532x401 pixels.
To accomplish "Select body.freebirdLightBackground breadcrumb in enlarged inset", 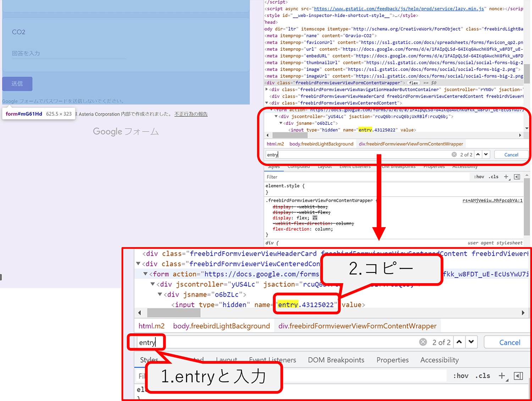I will (x=221, y=326).
